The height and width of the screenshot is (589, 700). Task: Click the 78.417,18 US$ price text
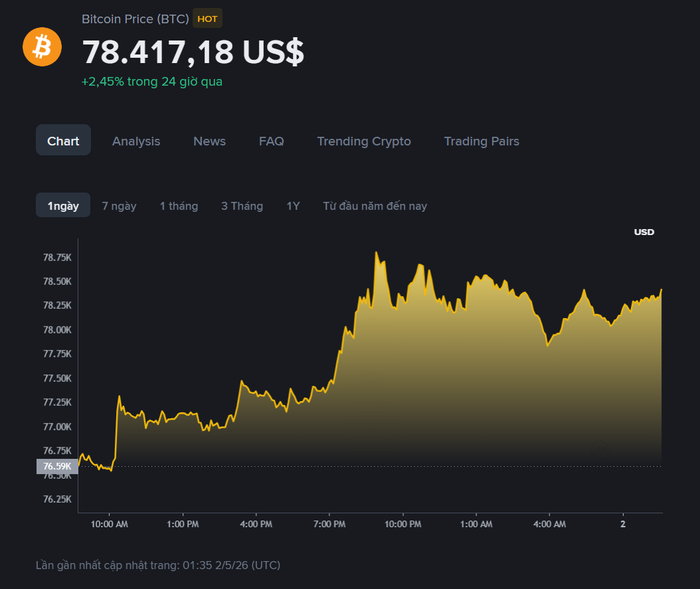[193, 52]
